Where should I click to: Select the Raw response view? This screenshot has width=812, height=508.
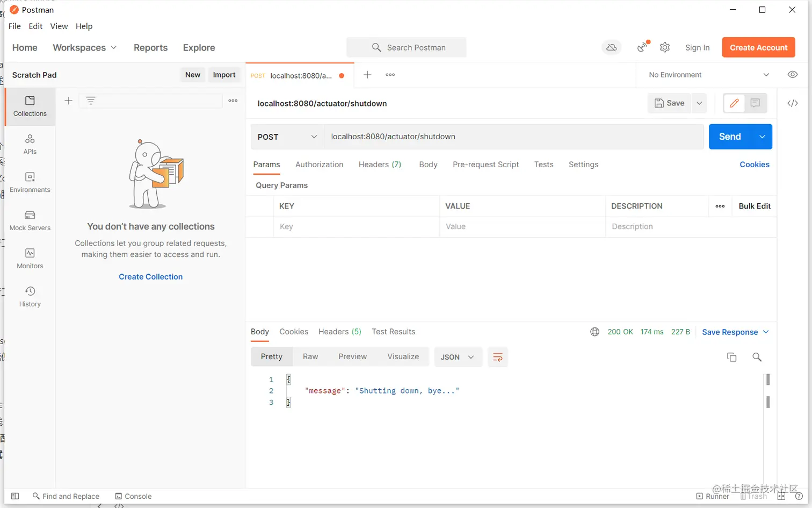310,356
